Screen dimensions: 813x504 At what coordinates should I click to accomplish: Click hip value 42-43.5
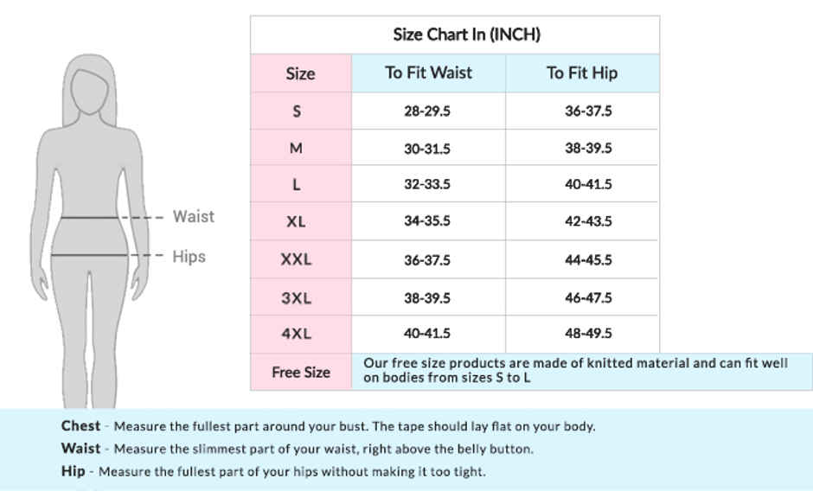(x=588, y=221)
